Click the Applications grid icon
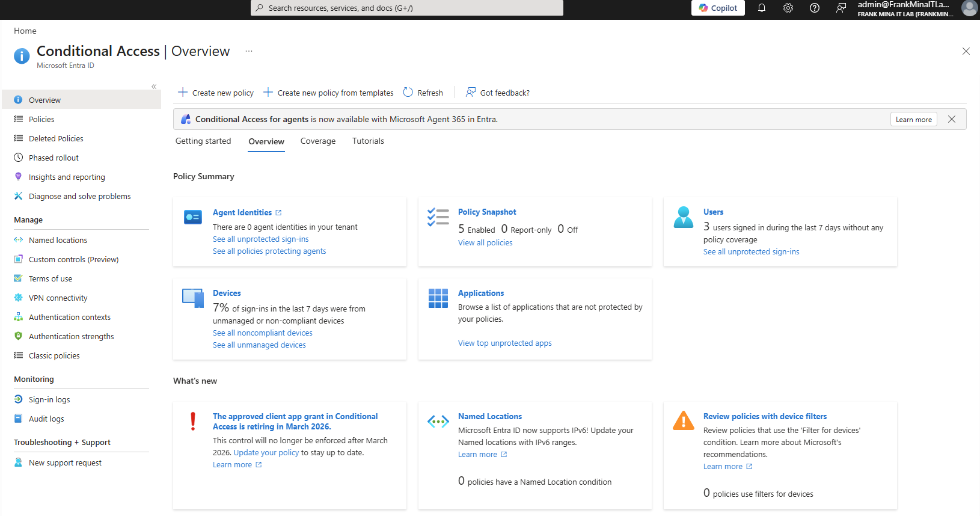 click(x=438, y=298)
